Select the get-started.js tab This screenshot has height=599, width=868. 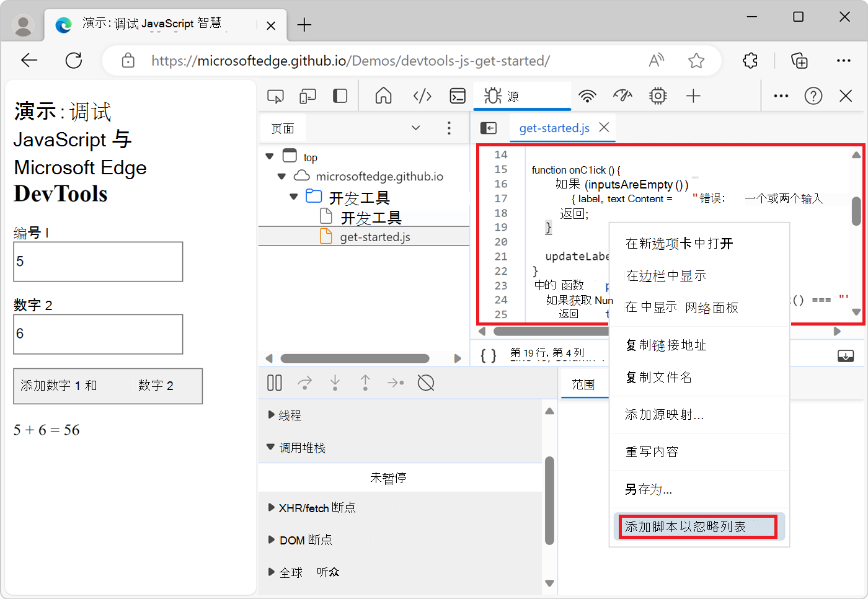click(x=554, y=128)
